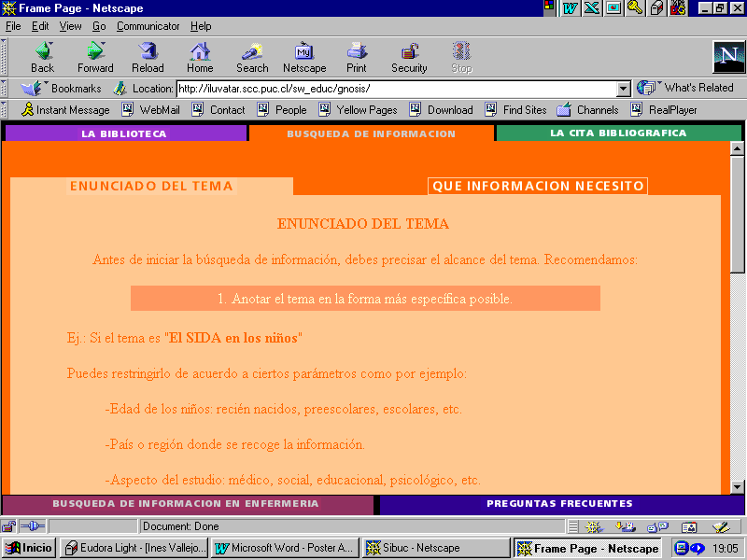Click the My Netscape toolbar icon

(x=304, y=55)
